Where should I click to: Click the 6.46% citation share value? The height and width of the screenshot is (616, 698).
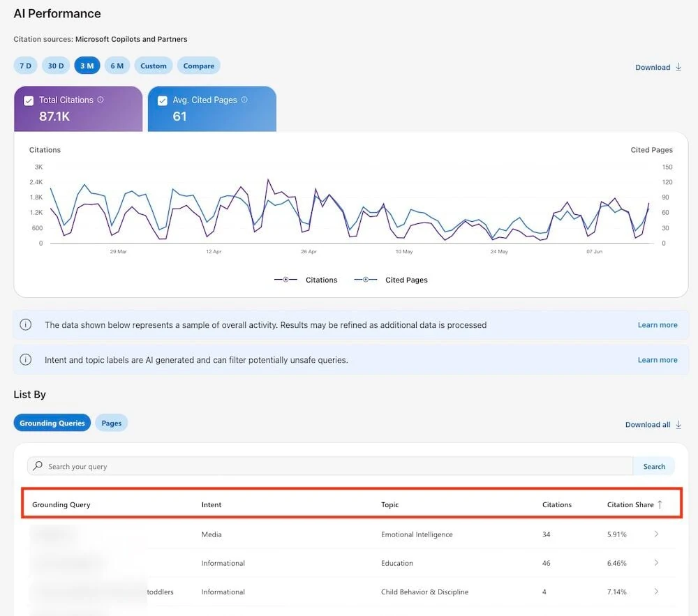616,563
